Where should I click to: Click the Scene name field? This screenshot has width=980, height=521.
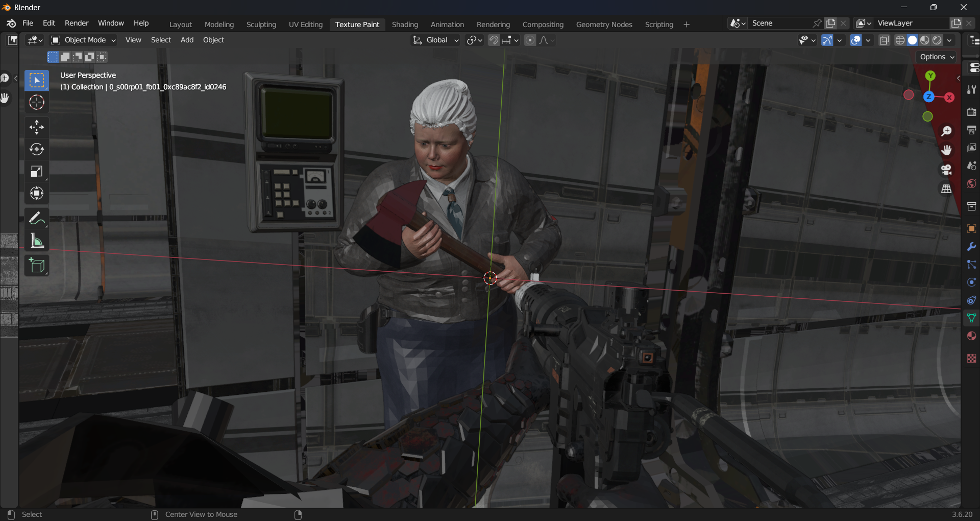tap(779, 23)
